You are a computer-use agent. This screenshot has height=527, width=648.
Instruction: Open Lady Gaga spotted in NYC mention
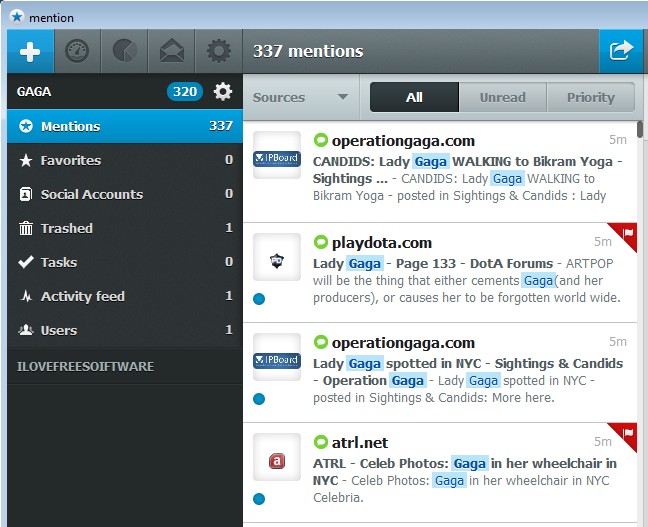[440, 373]
